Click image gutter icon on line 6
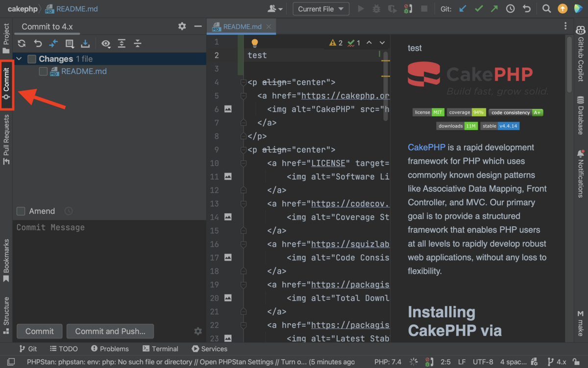 228,109
